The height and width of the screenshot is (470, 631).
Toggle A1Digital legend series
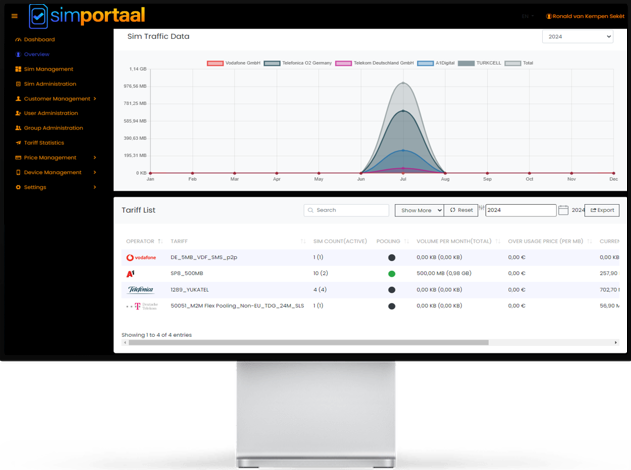(x=436, y=63)
